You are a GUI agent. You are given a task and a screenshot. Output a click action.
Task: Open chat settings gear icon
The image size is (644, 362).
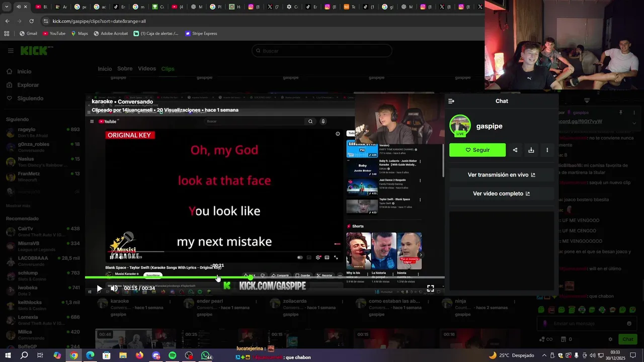[x=610, y=339]
